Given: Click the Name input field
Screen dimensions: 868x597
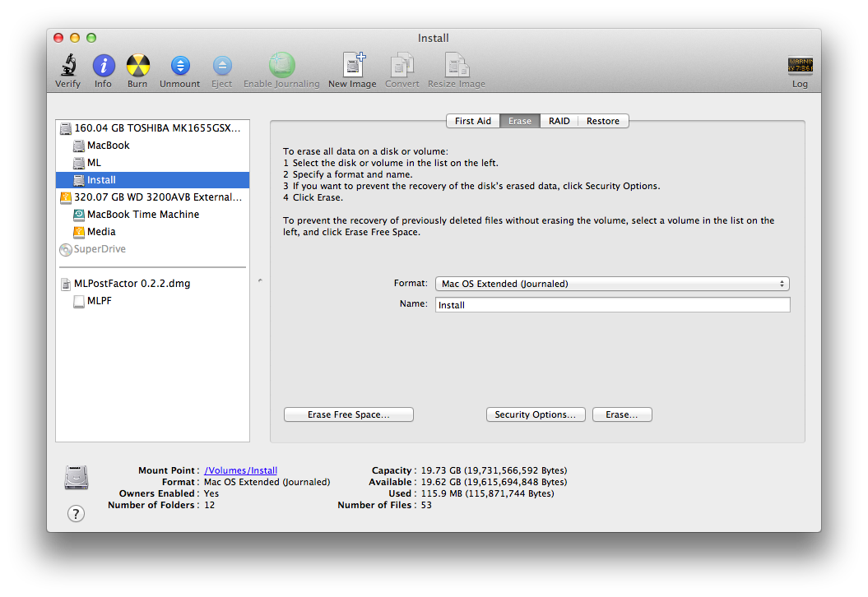Looking at the screenshot, I should [x=612, y=305].
